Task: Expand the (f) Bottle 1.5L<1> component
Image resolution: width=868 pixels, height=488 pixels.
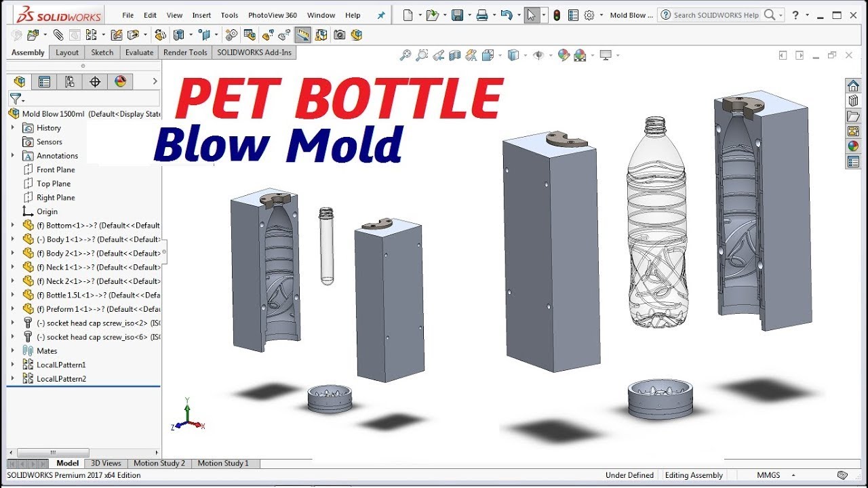Action: click(x=12, y=295)
